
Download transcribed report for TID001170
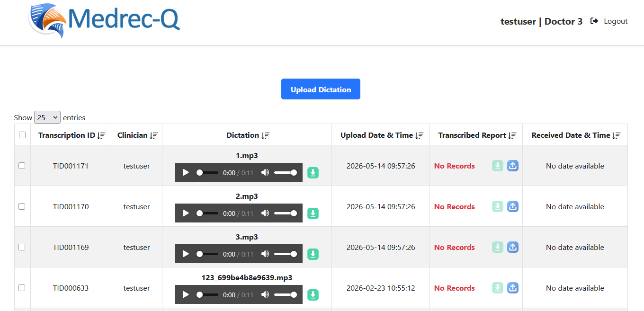point(497,206)
